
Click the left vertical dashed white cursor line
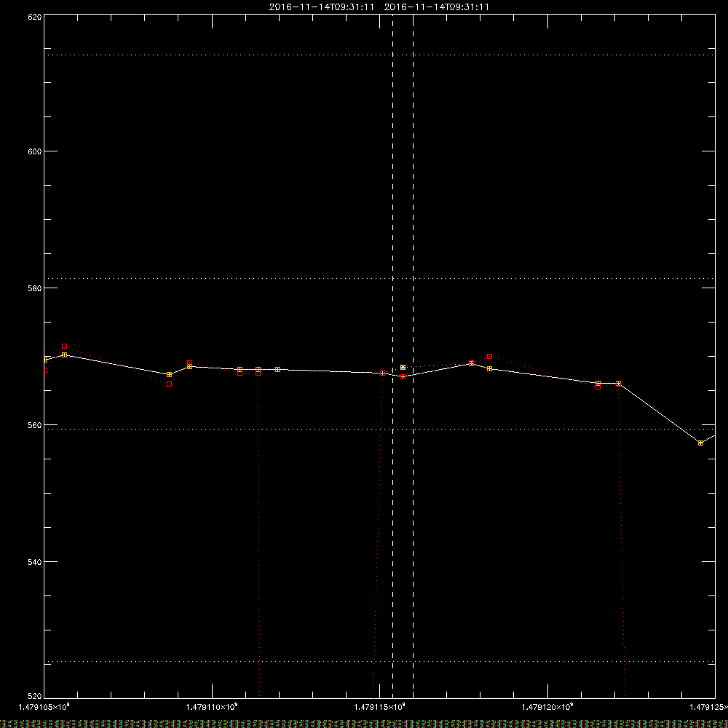[393, 355]
